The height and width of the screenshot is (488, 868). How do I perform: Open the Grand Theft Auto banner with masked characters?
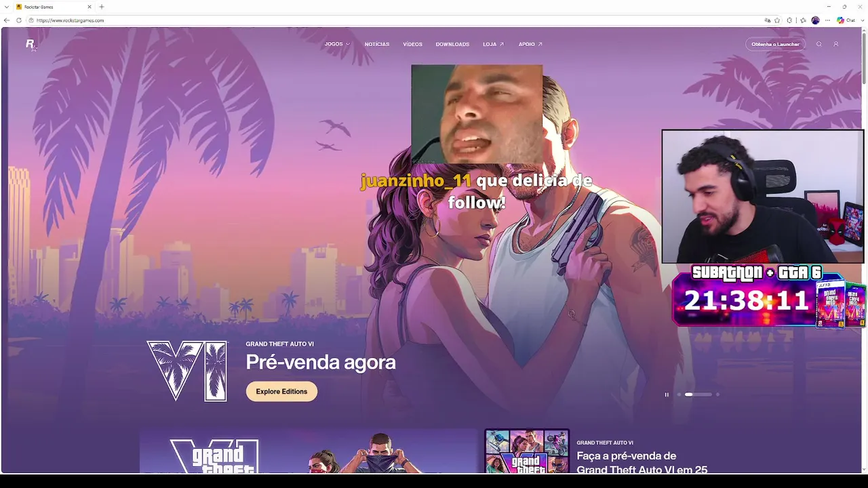[x=309, y=451]
